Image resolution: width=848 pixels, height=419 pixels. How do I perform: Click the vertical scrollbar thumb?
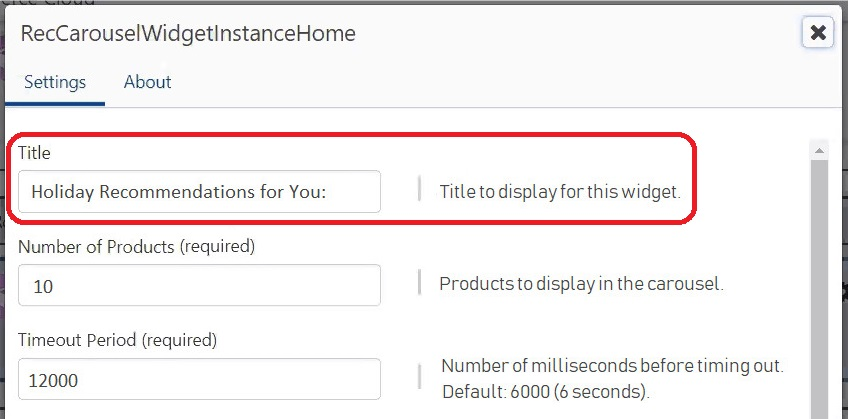tap(819, 290)
